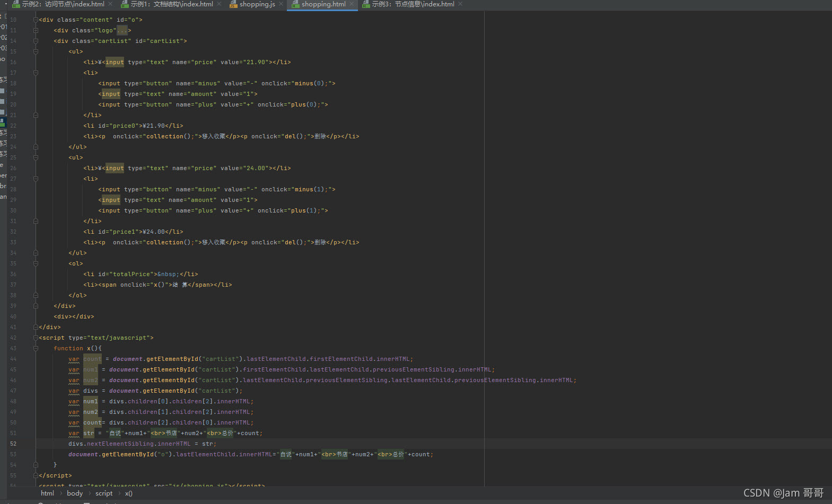
Task: Click the fold end marker at line 21
Action: click(36, 115)
